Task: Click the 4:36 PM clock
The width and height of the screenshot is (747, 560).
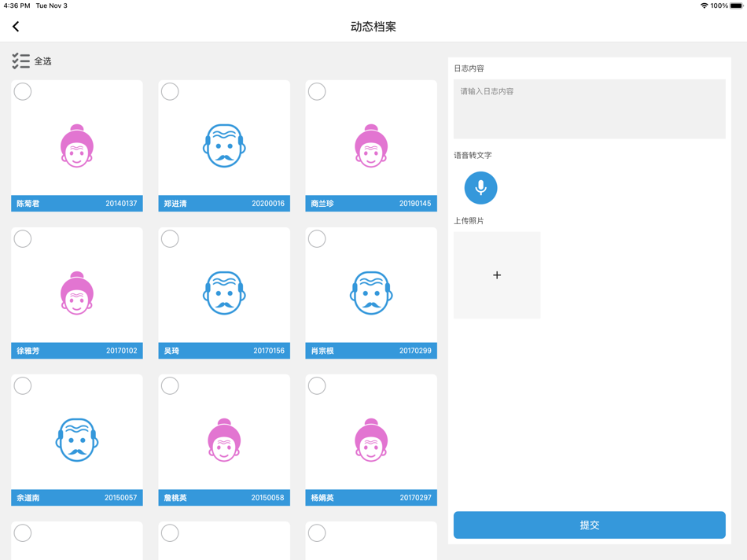Action: click(x=17, y=6)
